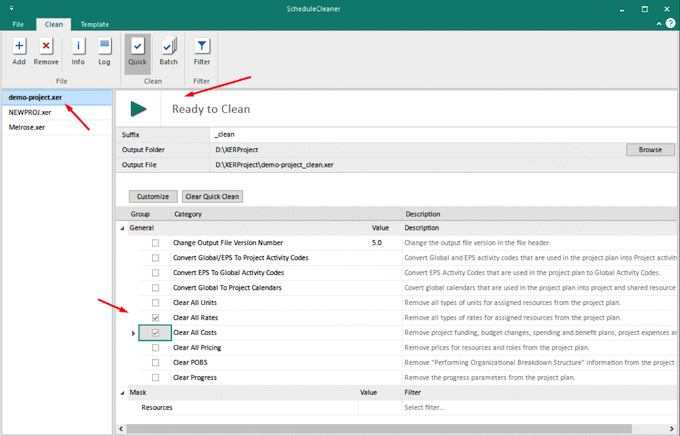Click the Clear POBS category label

(190, 363)
